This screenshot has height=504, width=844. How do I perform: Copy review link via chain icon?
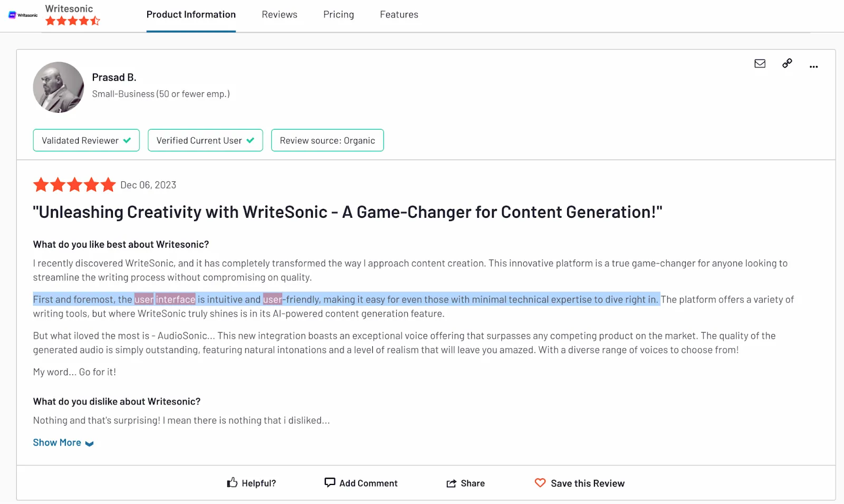coord(787,63)
